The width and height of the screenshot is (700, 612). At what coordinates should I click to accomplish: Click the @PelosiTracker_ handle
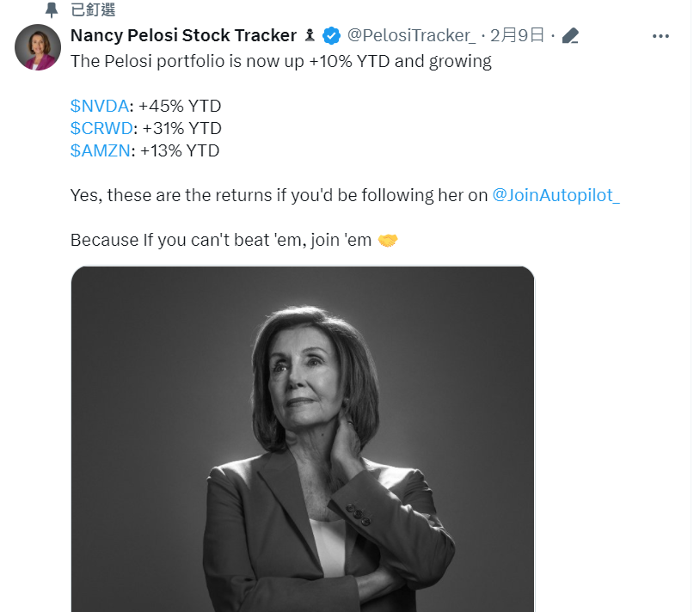(411, 35)
